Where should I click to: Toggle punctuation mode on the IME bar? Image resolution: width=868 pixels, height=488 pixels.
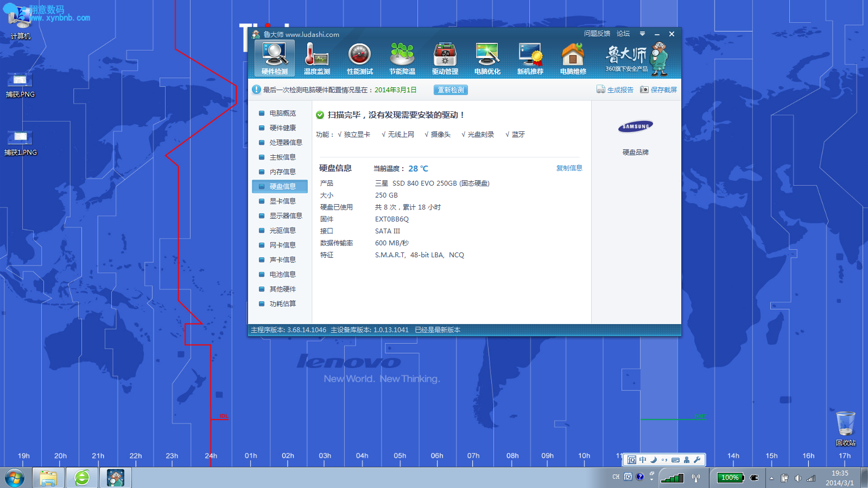click(664, 460)
